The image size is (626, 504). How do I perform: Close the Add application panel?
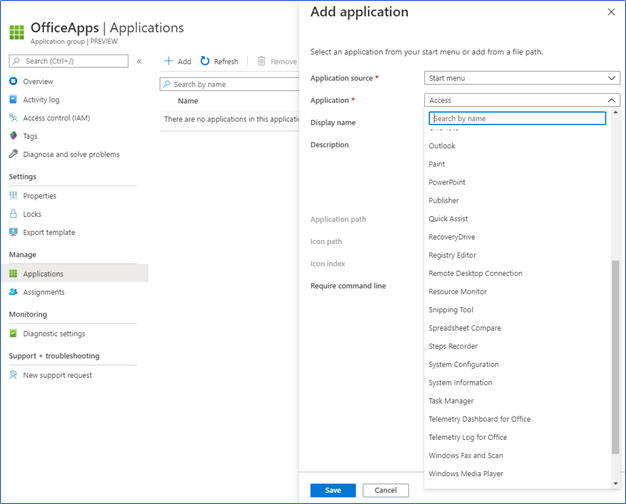[x=611, y=12]
